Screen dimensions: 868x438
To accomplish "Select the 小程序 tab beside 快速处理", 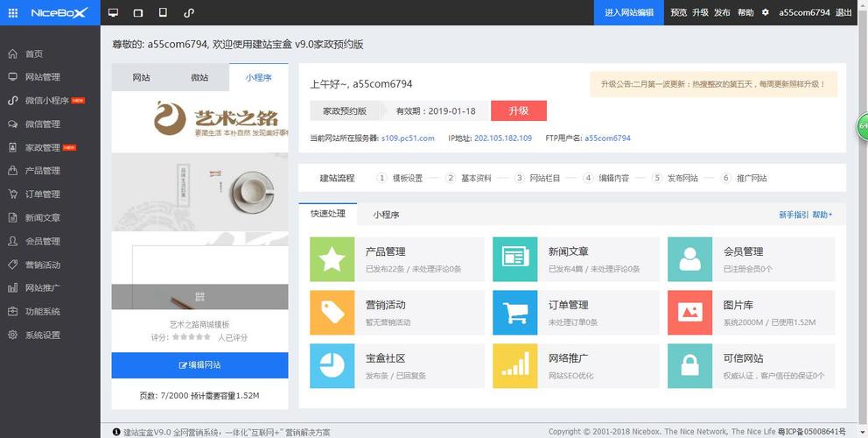I will coord(386,215).
